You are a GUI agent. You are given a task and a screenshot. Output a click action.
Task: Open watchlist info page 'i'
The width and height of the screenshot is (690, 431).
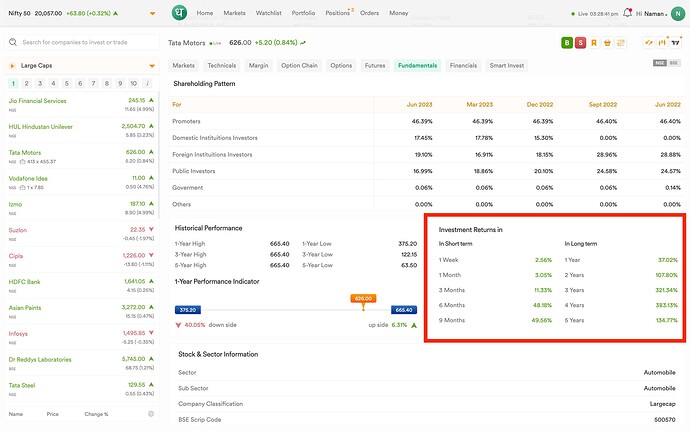click(x=147, y=83)
